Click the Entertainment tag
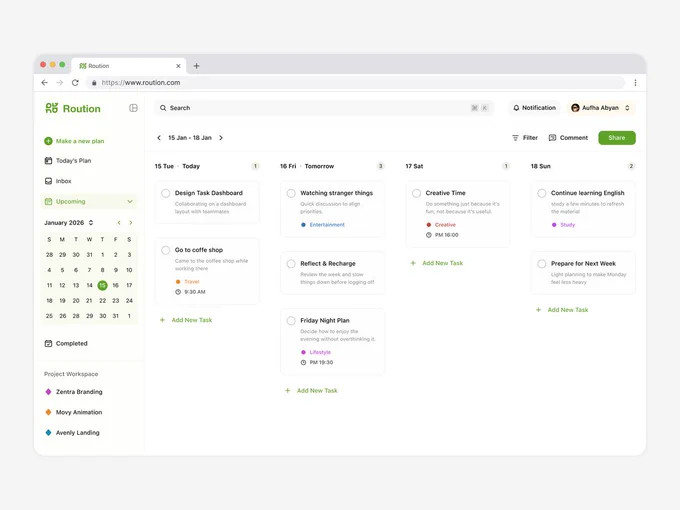Viewport: 680px width, 510px height. [x=323, y=225]
